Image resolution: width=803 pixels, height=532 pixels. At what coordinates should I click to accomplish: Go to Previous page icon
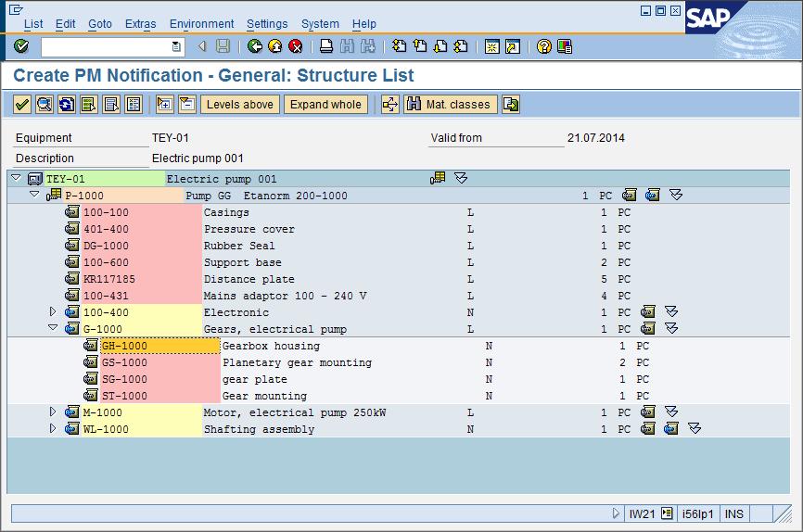tap(419, 46)
